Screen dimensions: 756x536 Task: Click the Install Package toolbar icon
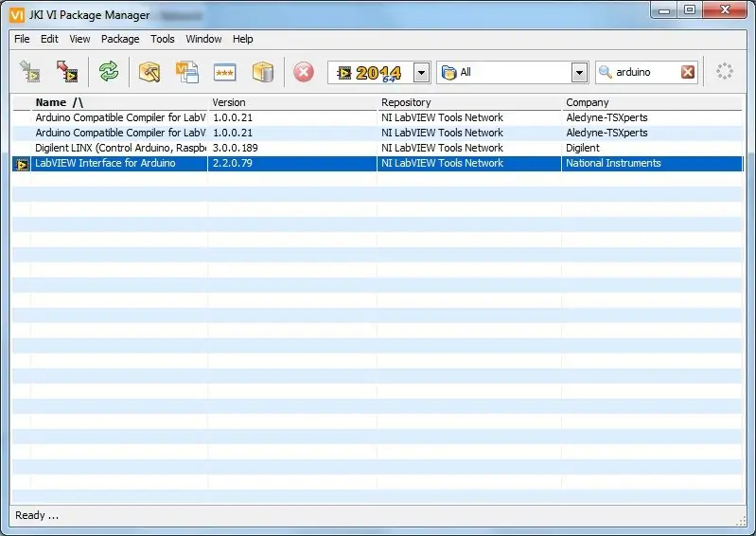30,72
